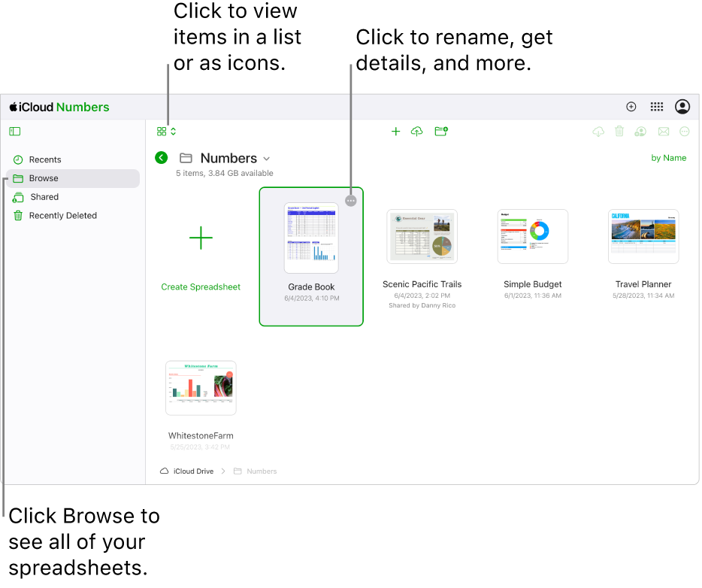Click Numbers folder in path bar
This screenshot has height=588, width=702.
point(256,471)
